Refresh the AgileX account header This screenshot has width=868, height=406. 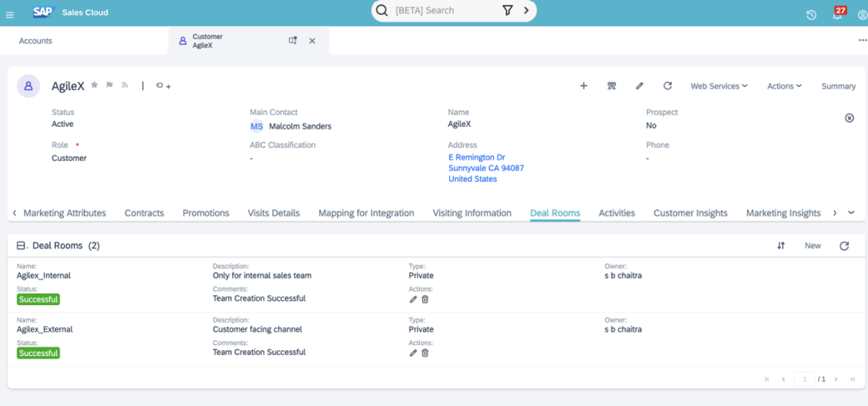668,86
